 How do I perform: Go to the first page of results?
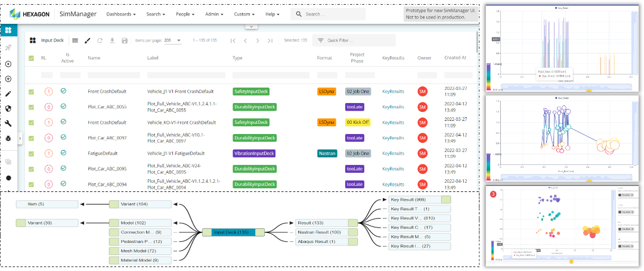[x=233, y=41]
